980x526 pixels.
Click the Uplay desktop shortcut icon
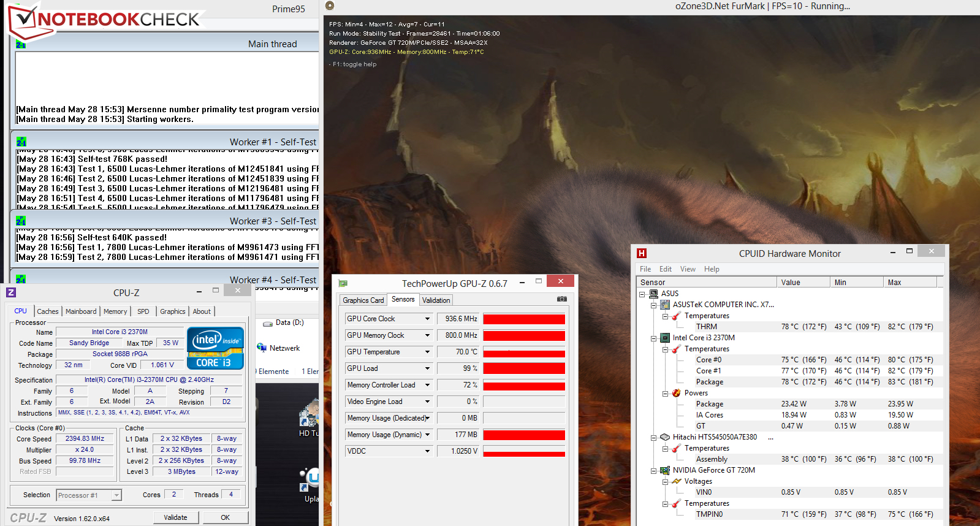click(310, 479)
